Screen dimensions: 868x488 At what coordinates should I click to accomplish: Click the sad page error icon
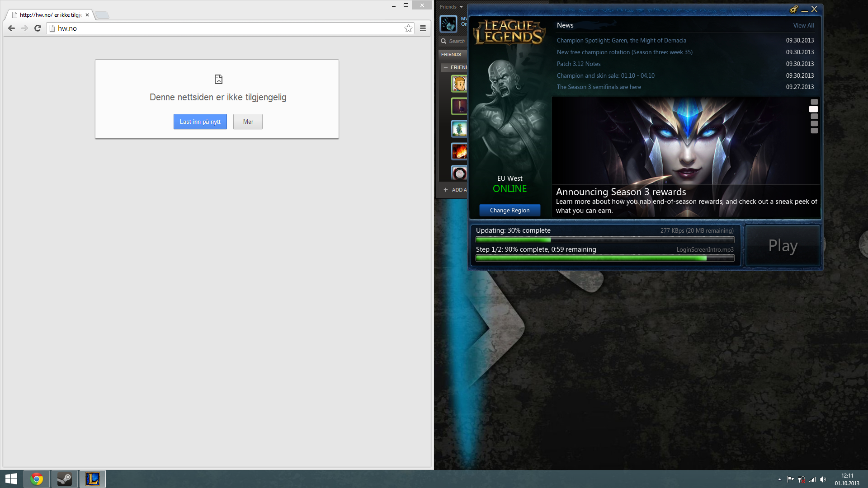(218, 80)
